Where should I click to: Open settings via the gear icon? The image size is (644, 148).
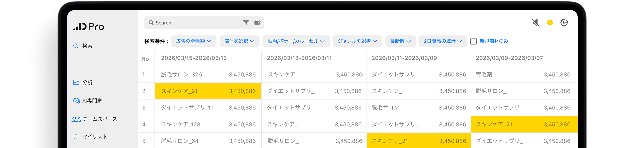click(x=564, y=23)
